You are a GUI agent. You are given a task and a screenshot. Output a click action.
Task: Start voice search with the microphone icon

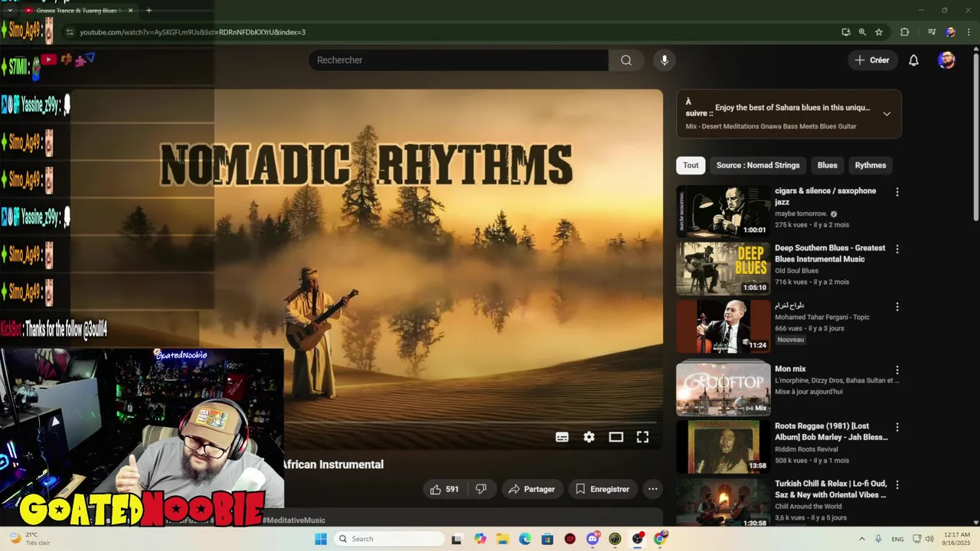664,60
